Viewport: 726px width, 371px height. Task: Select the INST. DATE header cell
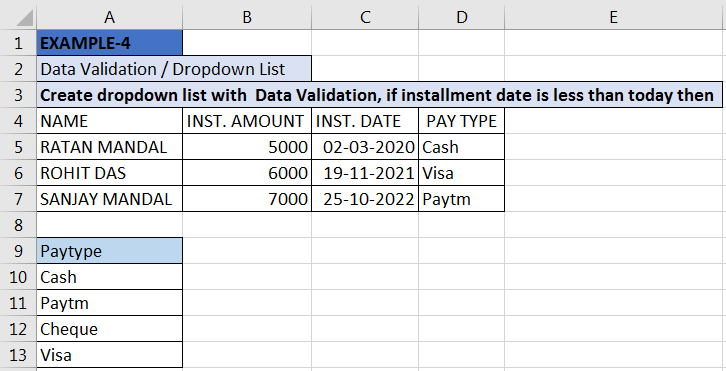tap(365, 120)
